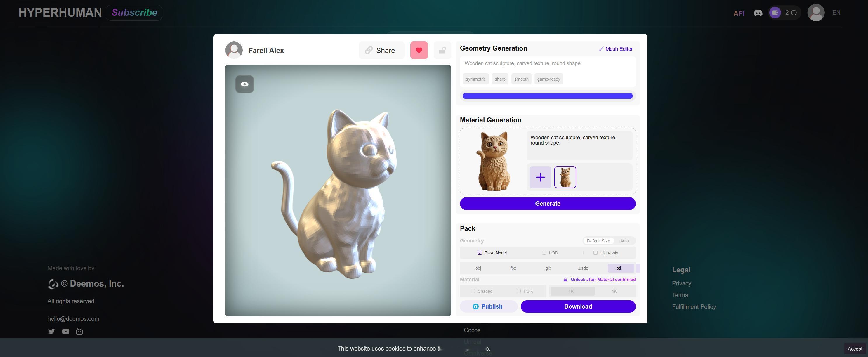Select the .glb format tab
Viewport: 868px width, 357px height.
click(548, 268)
